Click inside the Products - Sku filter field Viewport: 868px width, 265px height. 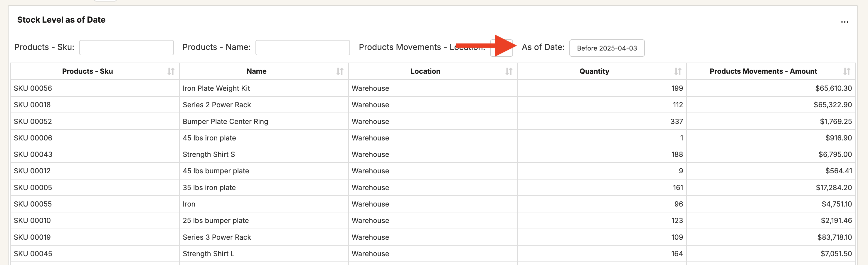[x=126, y=47]
